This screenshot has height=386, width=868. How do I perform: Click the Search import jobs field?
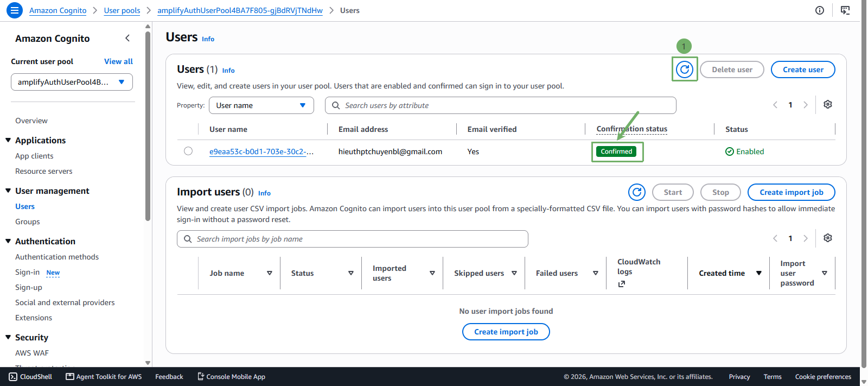point(353,239)
